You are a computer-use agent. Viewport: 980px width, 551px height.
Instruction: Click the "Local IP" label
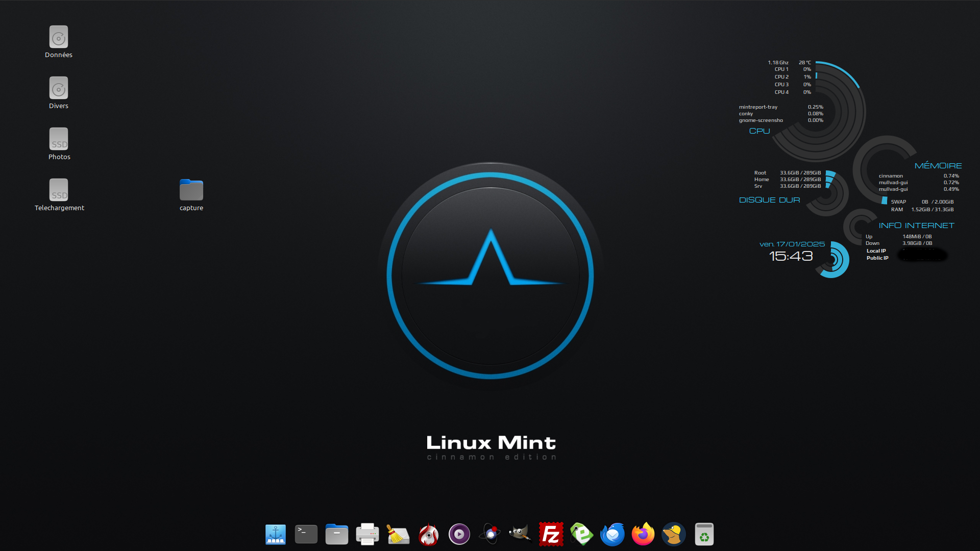(876, 251)
